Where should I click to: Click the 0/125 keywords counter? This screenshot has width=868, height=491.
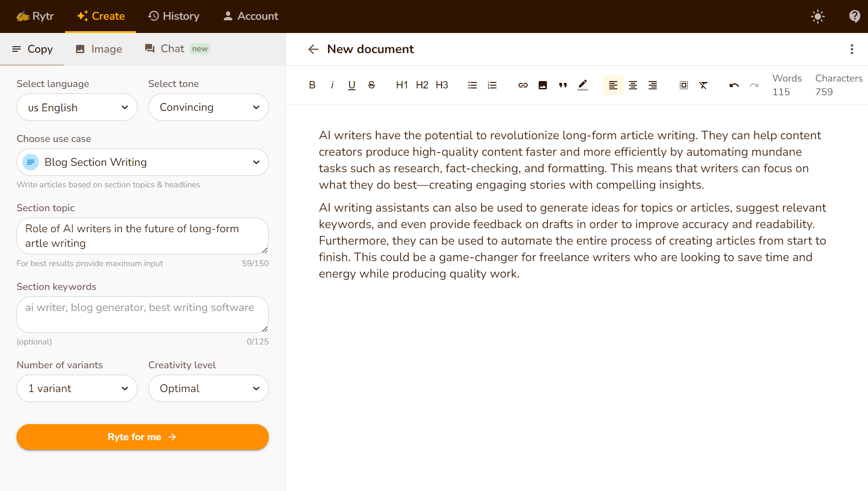click(x=257, y=342)
